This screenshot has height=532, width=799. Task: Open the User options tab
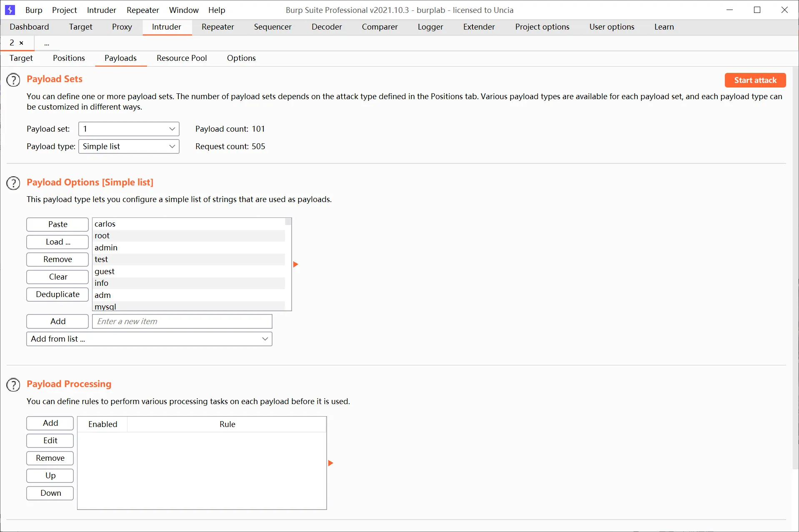pos(612,27)
